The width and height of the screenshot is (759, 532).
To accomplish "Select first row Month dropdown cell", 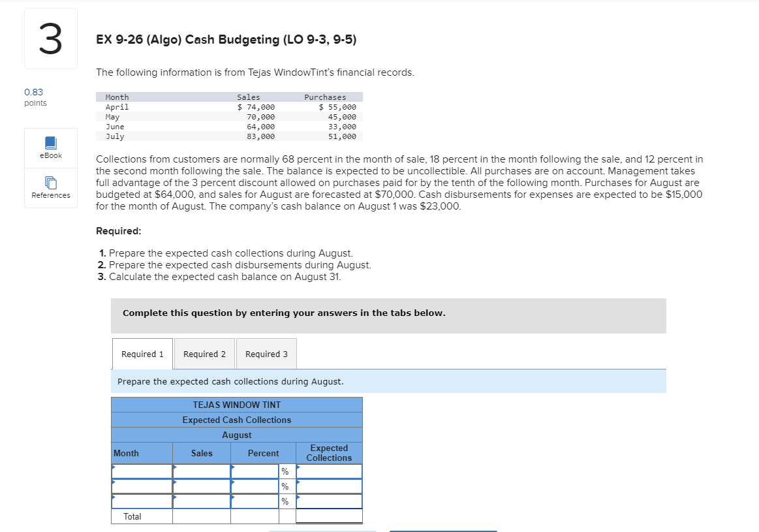I will (142, 471).
